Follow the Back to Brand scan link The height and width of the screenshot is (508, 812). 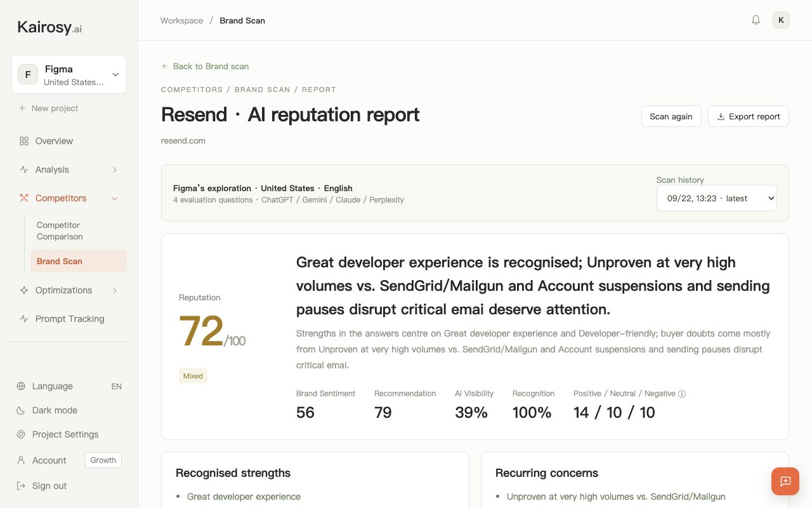point(205,66)
